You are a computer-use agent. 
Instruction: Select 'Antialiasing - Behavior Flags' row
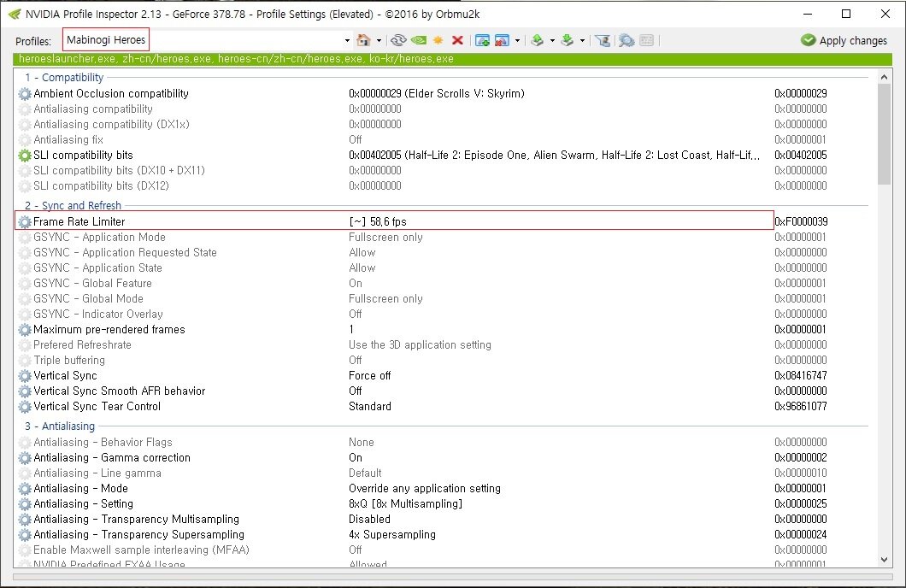(x=444, y=443)
